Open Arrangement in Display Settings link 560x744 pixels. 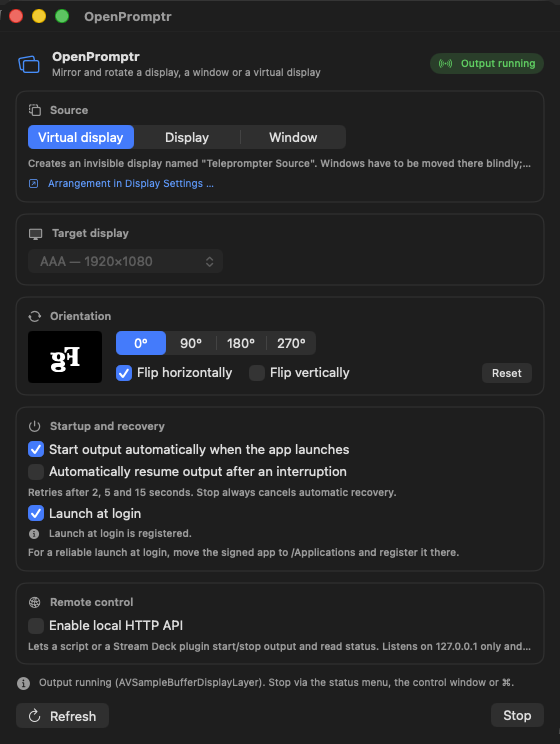131,184
